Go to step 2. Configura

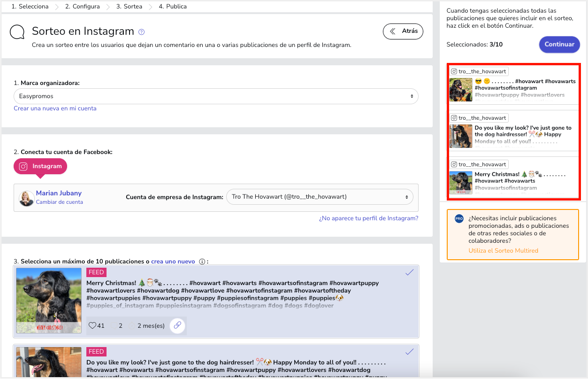(x=83, y=7)
